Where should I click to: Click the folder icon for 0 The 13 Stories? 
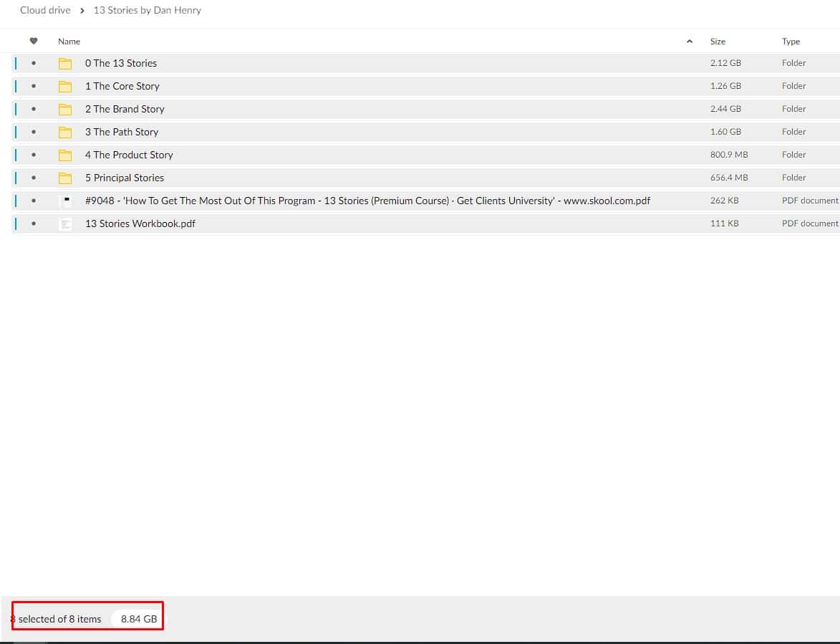65,63
